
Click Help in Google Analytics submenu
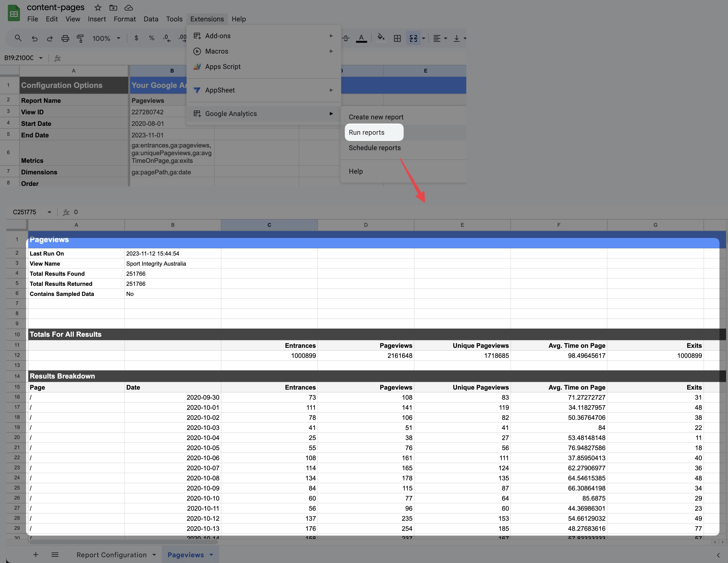pyautogui.click(x=403, y=171)
